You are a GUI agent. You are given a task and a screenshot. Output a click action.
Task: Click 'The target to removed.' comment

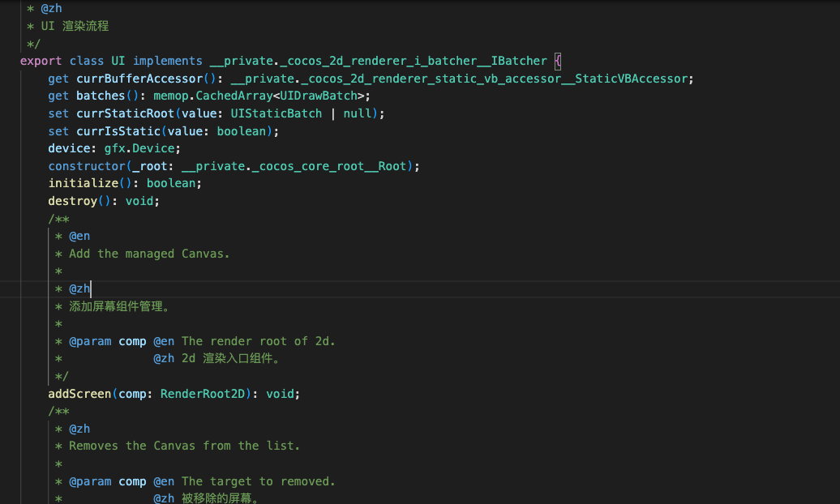tap(258, 481)
